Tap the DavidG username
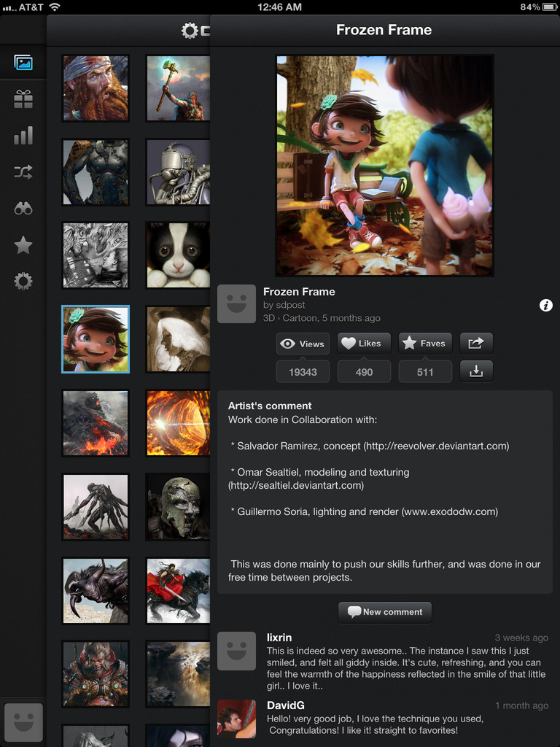This screenshot has width=560, height=747. pos(285,705)
